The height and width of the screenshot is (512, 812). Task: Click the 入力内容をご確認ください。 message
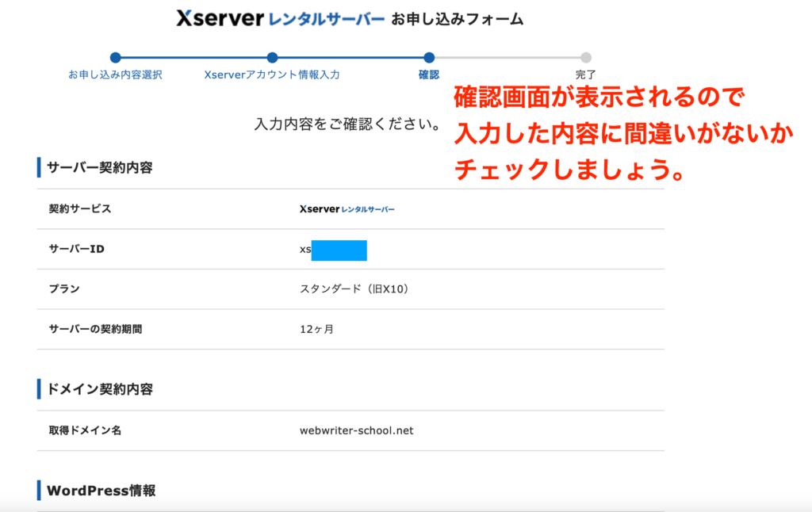[347, 124]
